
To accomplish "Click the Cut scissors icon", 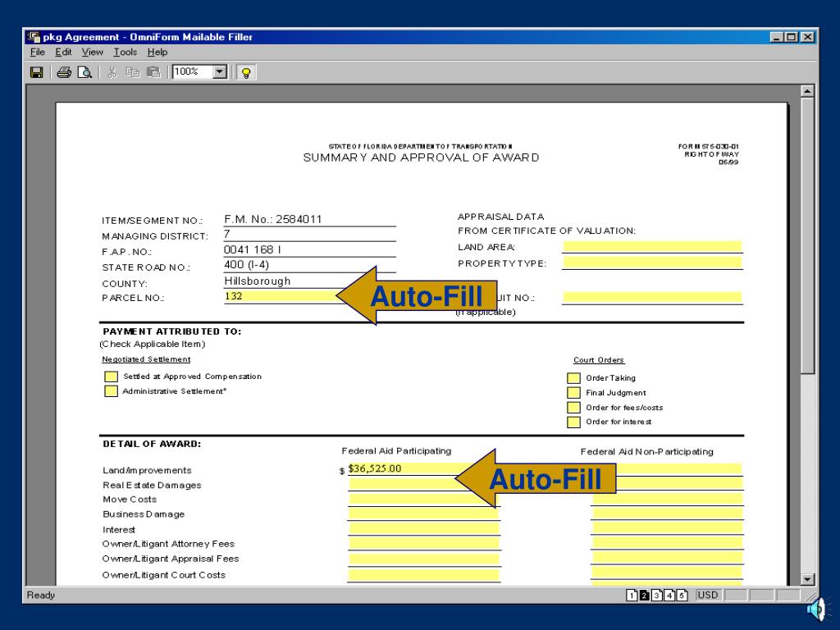I will 112,72.
